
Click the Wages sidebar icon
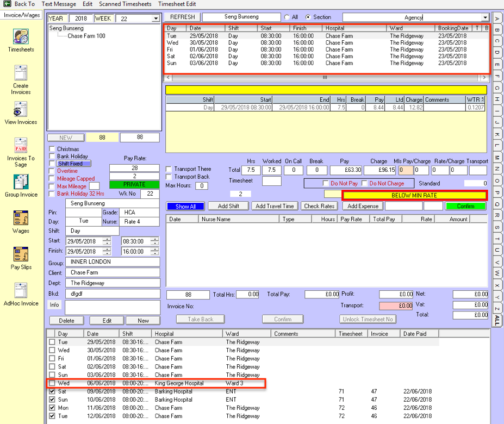pos(21,218)
